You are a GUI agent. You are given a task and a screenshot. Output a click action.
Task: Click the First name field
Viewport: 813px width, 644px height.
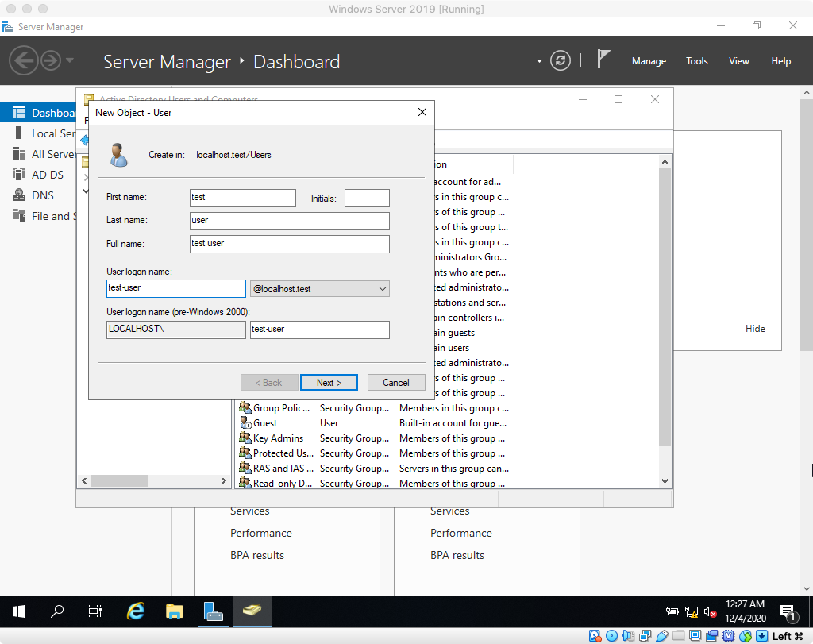click(243, 198)
